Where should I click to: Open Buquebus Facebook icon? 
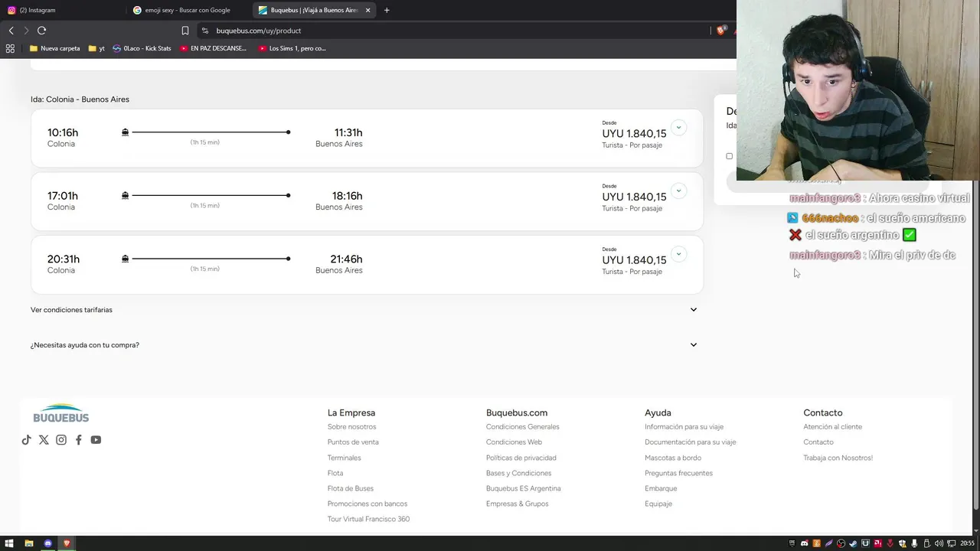click(78, 440)
